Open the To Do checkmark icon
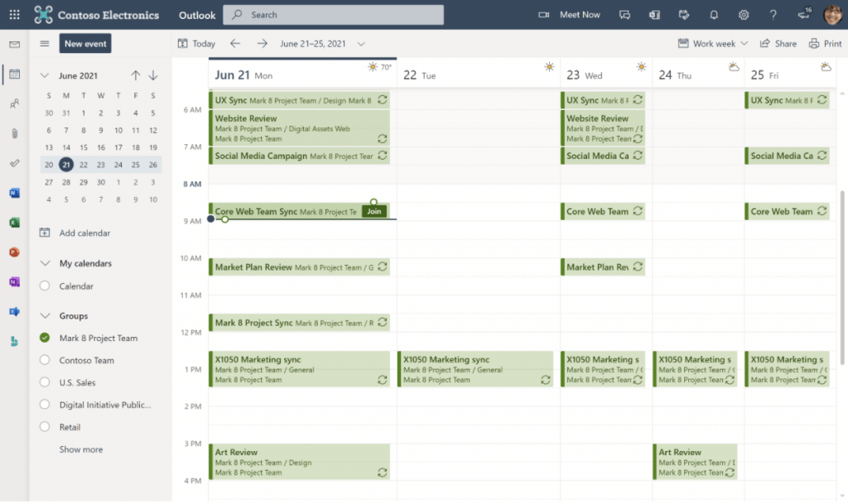This screenshot has width=848, height=504. (15, 162)
